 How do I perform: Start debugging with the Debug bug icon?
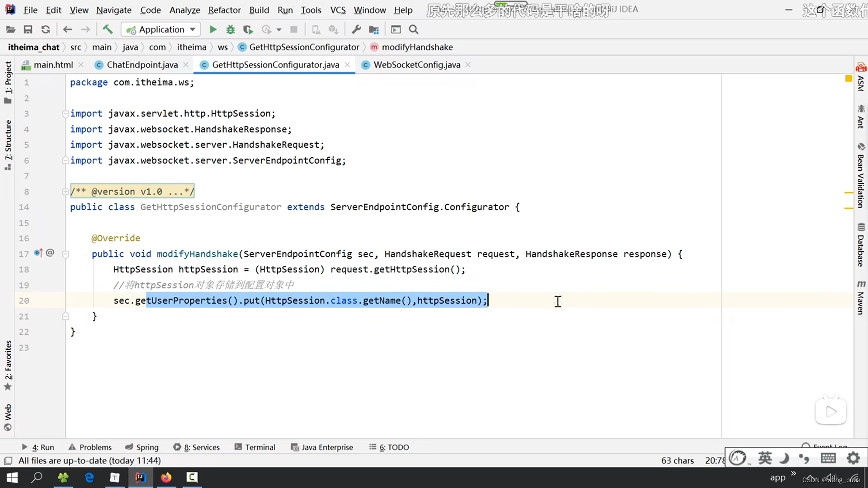point(231,30)
